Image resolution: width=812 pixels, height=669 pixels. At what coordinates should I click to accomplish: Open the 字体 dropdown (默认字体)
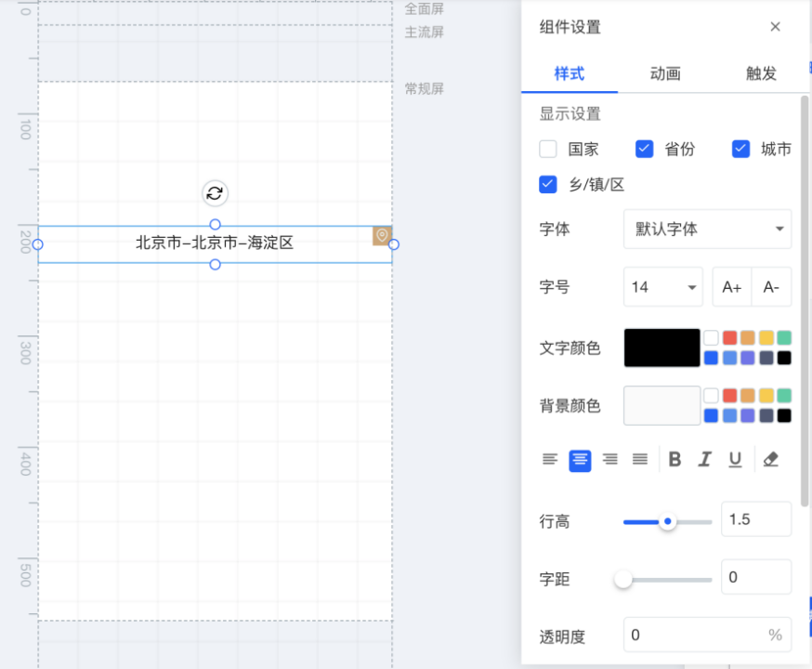click(707, 229)
